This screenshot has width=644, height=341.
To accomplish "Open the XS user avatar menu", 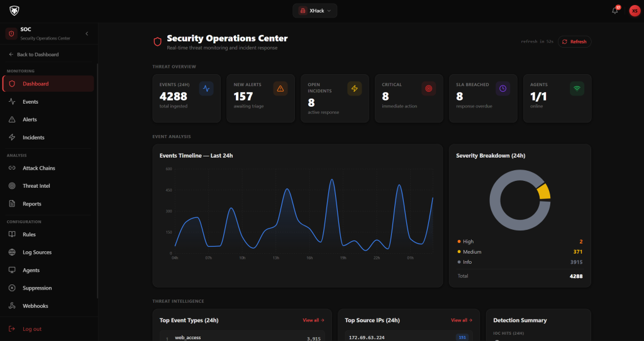I will [x=634, y=11].
